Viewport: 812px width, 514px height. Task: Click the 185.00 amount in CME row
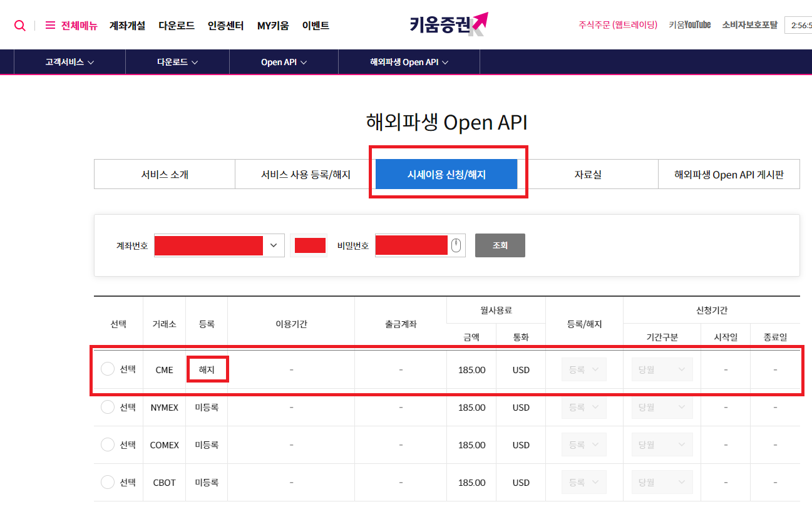471,369
